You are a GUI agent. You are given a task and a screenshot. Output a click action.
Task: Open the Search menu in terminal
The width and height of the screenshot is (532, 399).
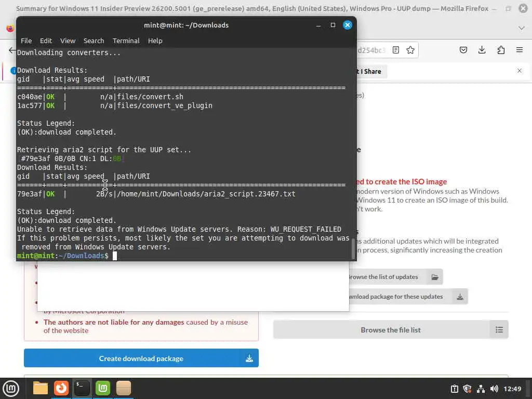(x=94, y=41)
